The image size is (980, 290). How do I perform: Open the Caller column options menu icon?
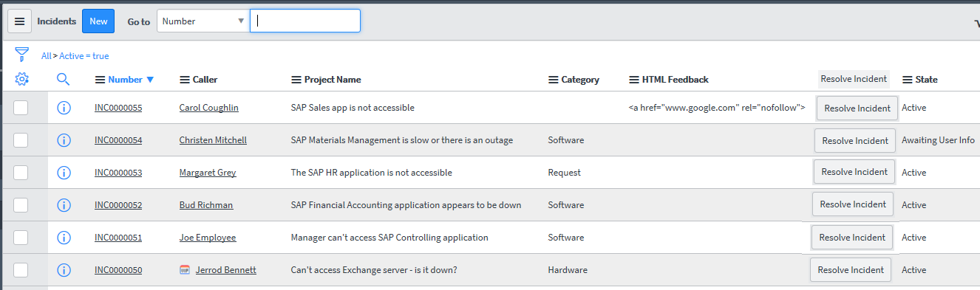[185, 80]
